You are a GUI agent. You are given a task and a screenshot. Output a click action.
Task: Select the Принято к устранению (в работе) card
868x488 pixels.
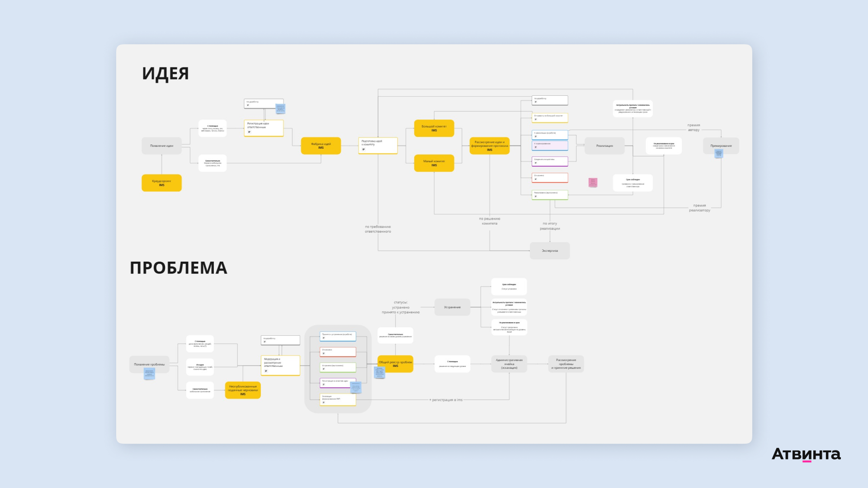pyautogui.click(x=338, y=336)
